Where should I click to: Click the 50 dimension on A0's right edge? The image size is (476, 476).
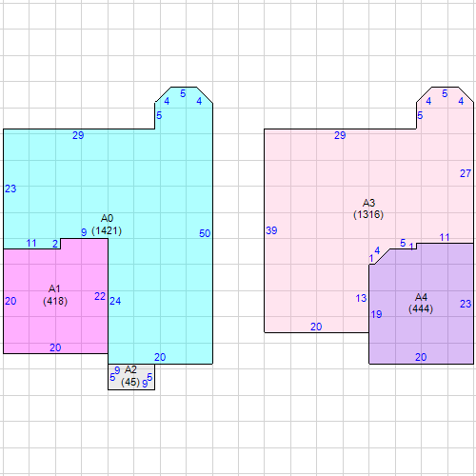click(205, 233)
